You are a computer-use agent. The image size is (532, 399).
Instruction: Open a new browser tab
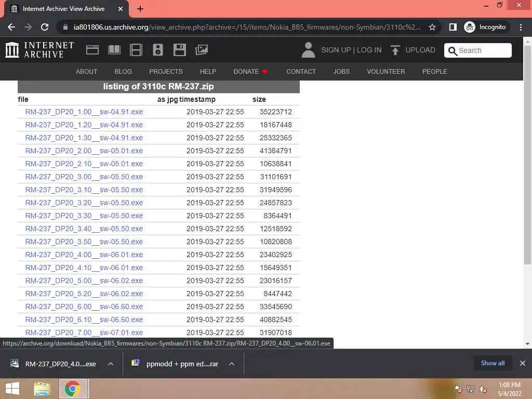[x=140, y=9]
